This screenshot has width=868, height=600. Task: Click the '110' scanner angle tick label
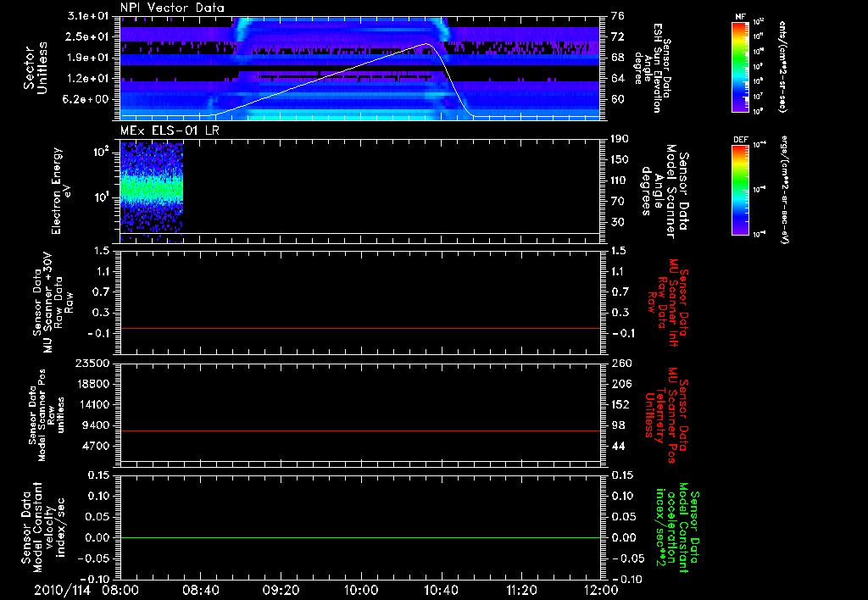[620, 181]
